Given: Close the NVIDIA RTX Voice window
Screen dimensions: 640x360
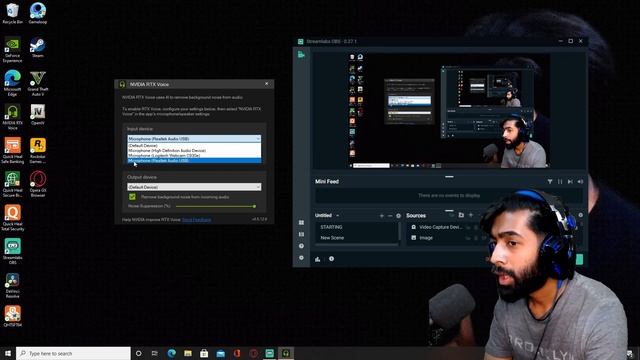Looking at the screenshot, I should pyautogui.click(x=267, y=84).
